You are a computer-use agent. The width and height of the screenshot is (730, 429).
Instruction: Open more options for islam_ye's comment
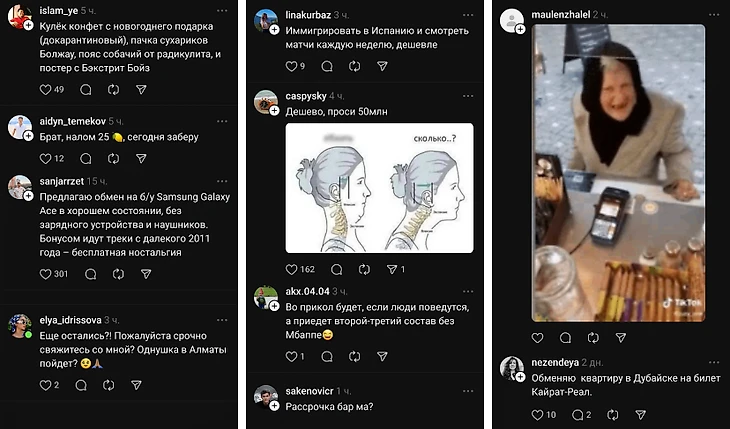click(x=222, y=10)
